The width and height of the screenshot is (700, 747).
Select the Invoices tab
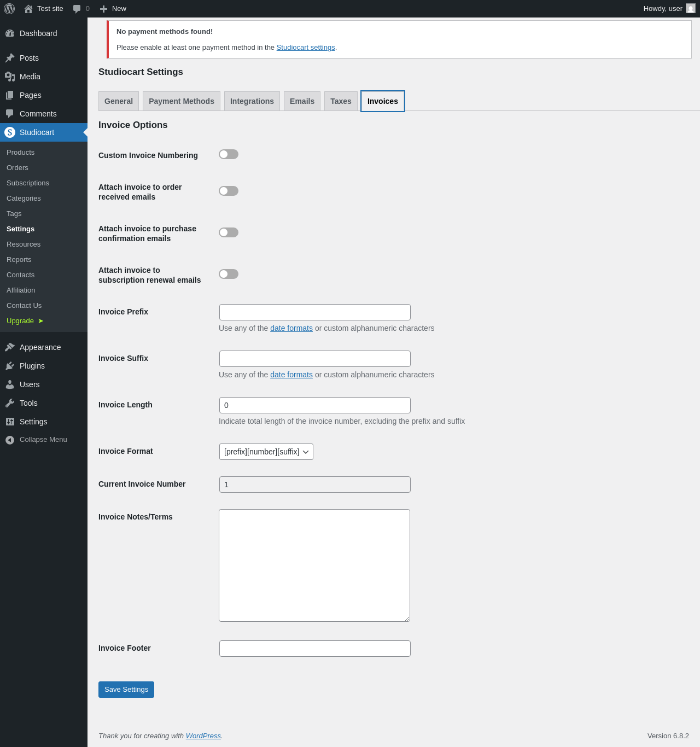click(x=383, y=101)
